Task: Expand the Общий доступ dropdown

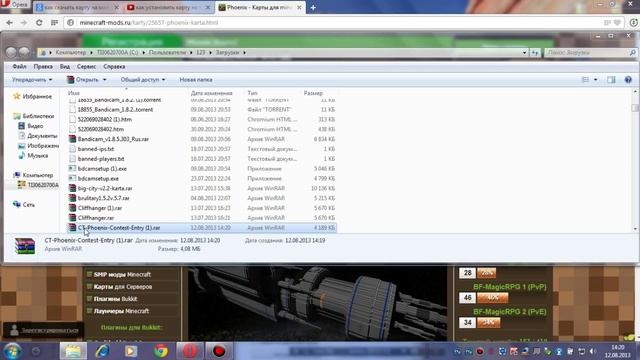Action: click(x=142, y=80)
